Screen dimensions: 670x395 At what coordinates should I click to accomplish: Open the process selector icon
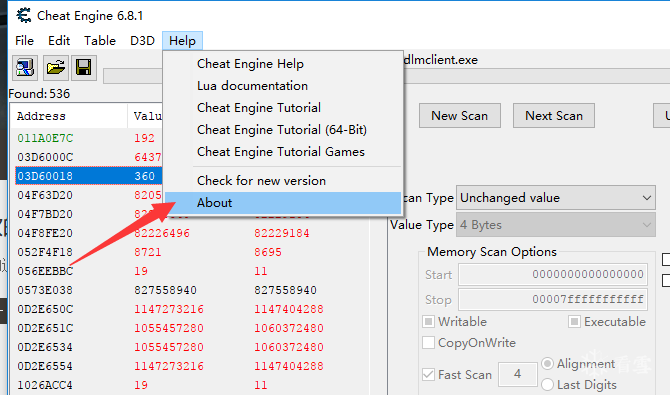25,68
